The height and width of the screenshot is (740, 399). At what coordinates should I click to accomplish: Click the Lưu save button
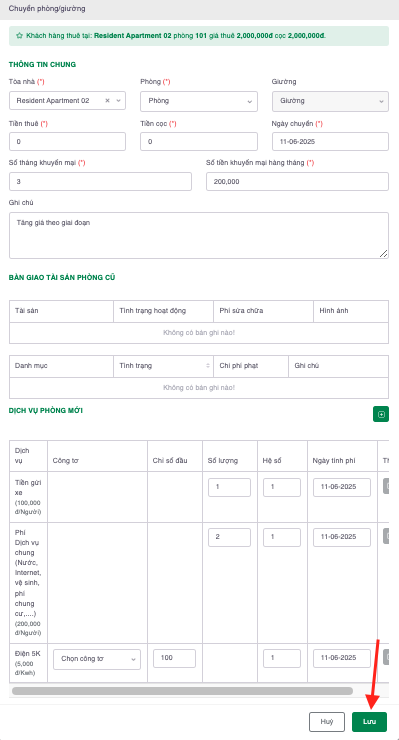tap(369, 722)
